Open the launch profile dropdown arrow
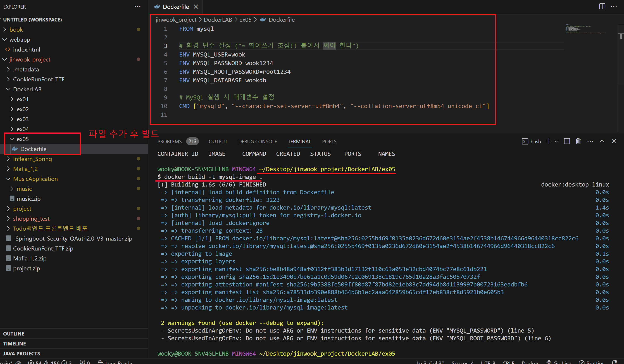This screenshot has height=364, width=624. coord(556,142)
